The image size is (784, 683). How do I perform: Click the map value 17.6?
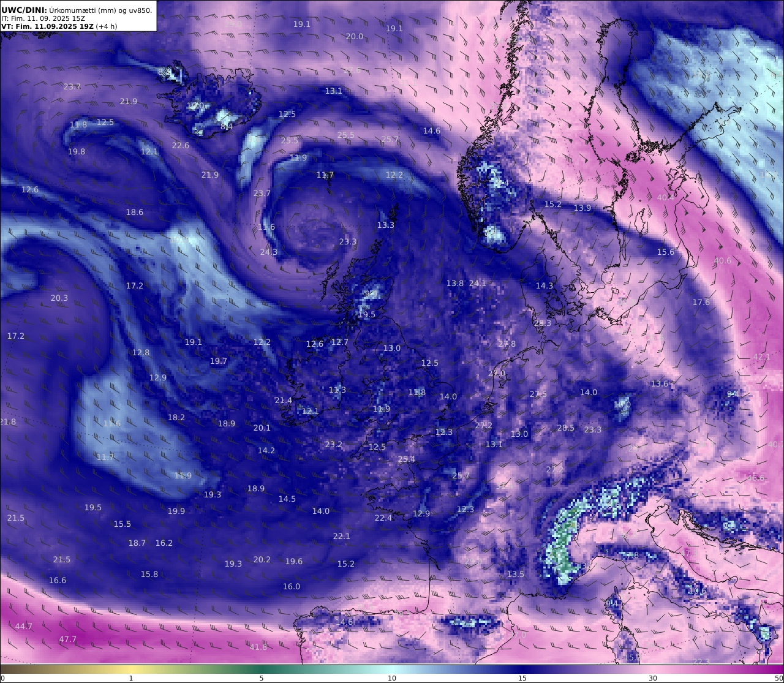tap(701, 303)
